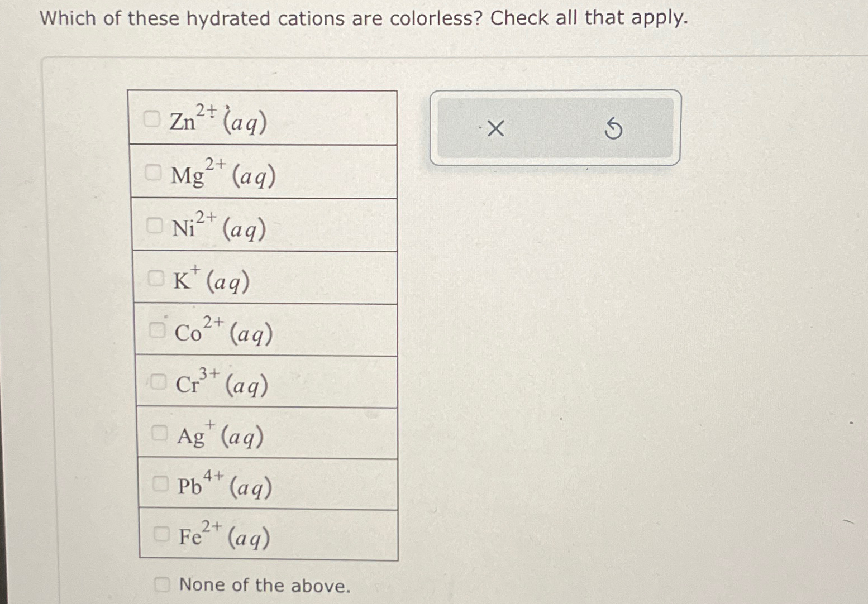Check the Fe2+ (aq) checkbox
Image resolution: width=868 pixels, height=604 pixels.
click(162, 535)
